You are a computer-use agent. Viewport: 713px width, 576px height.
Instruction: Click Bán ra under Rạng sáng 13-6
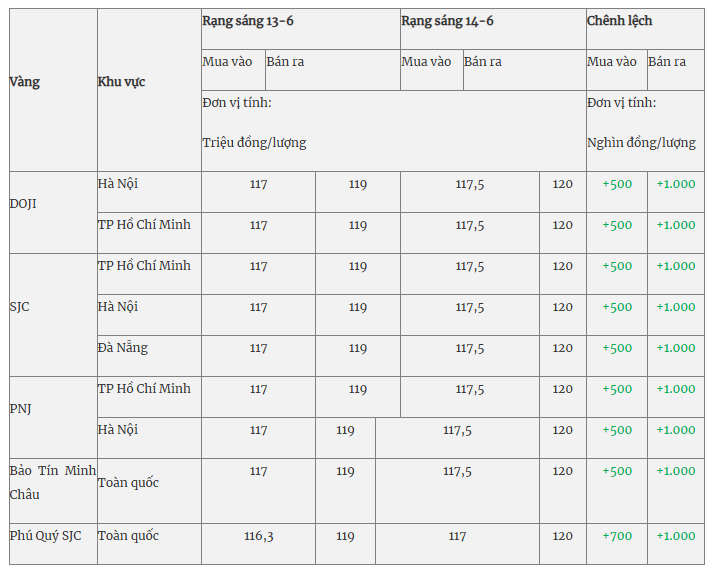(285, 62)
